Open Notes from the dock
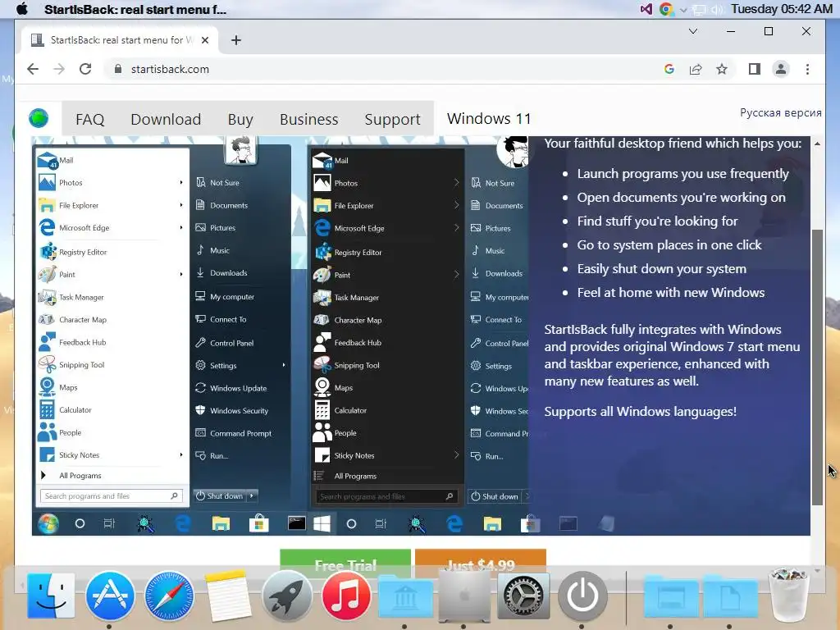This screenshot has height=630, width=840. (x=228, y=596)
